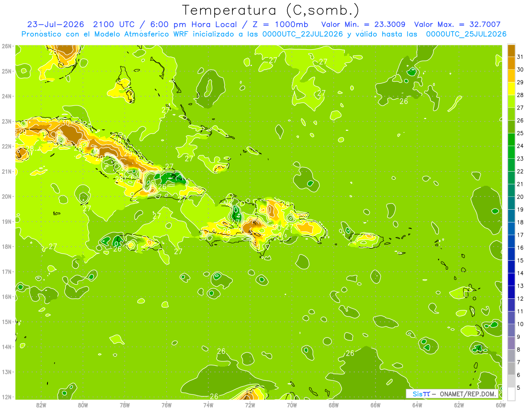Click the 72W longitude axis label
Viewport: 532px width, 411px height.
click(250, 405)
